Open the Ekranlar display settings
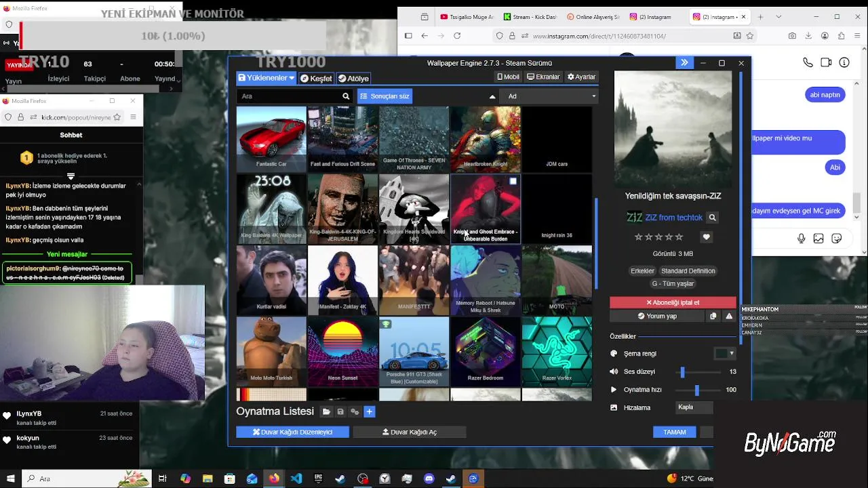Image resolution: width=868 pixels, height=488 pixels. click(543, 77)
